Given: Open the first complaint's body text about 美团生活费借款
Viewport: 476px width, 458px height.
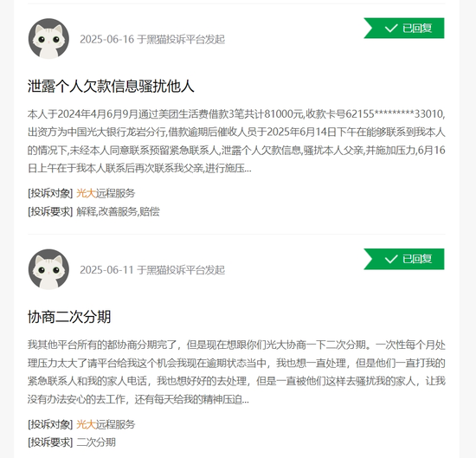Looking at the screenshot, I should (x=236, y=141).
